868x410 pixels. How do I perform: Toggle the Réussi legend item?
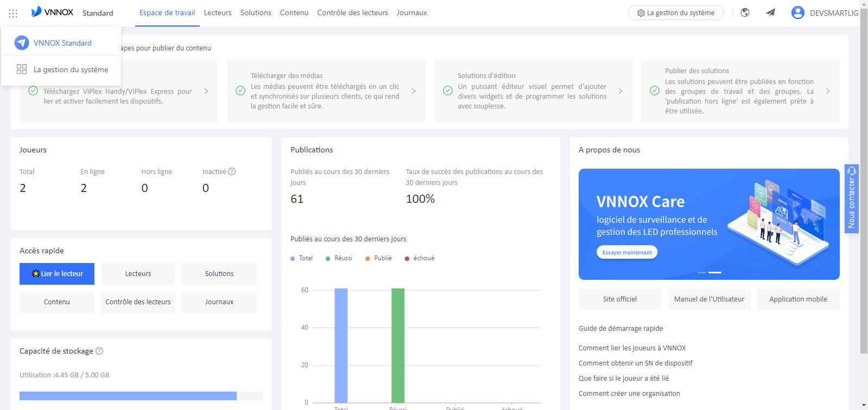click(339, 258)
